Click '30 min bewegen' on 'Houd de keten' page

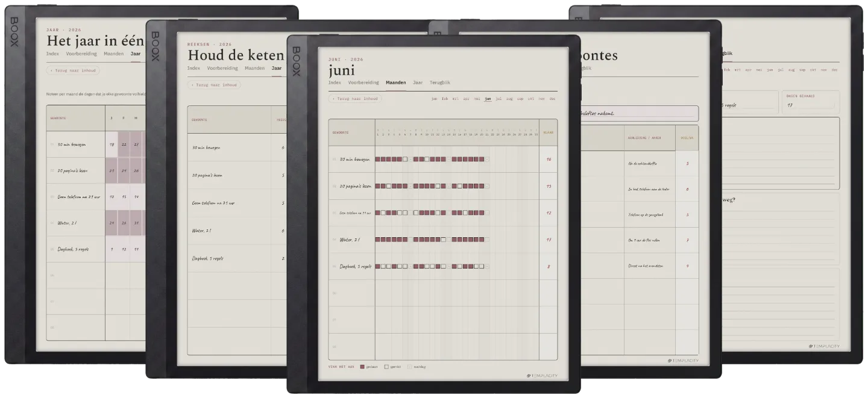207,148
